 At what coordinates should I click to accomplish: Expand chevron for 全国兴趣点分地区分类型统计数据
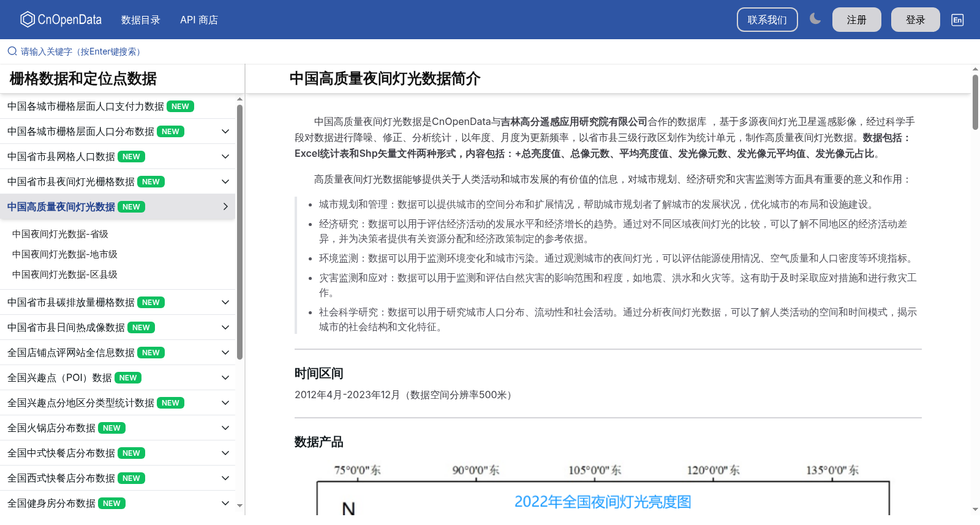tap(225, 403)
